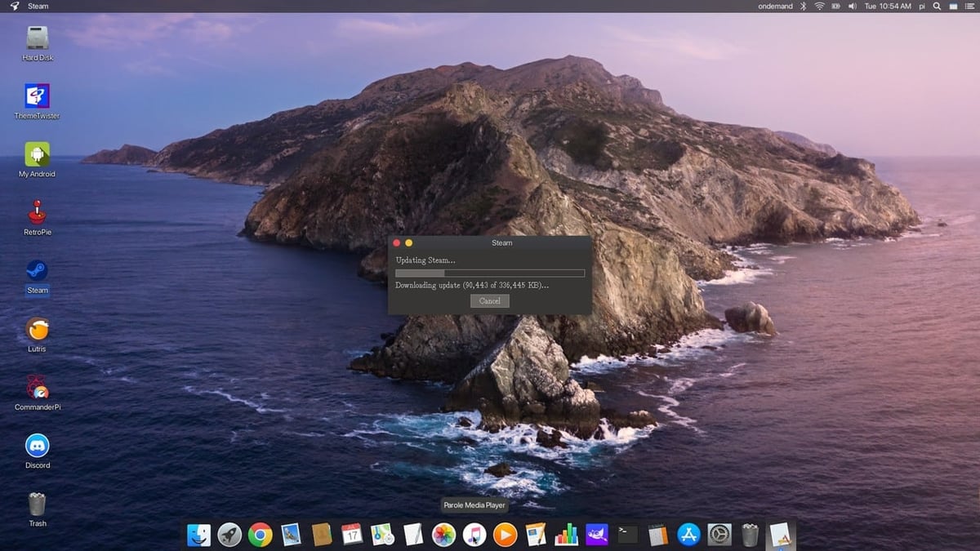Cancel the Steam update download
Screen dimensions: 980x551
pyautogui.click(x=490, y=300)
